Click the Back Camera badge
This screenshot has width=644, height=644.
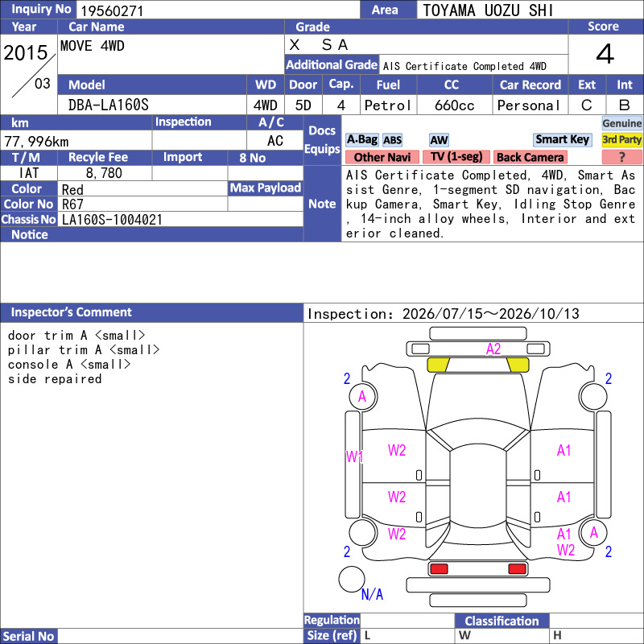click(530, 157)
